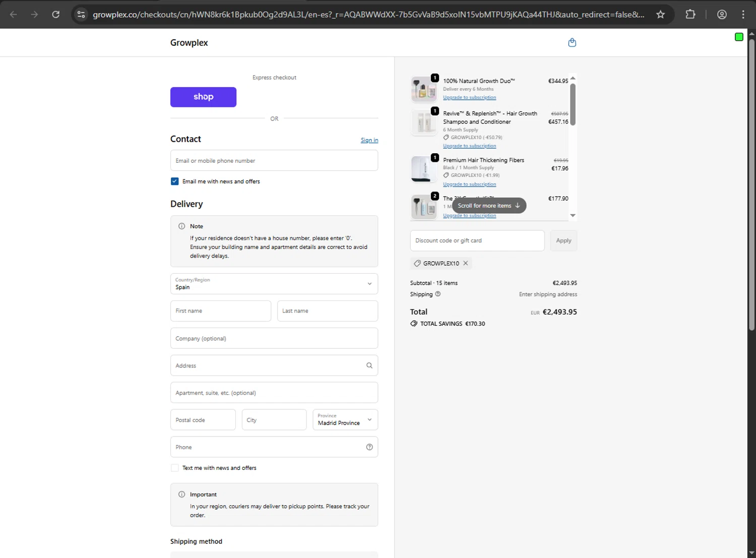The width and height of the screenshot is (756, 558).
Task: Open the browser extensions puzzle icon
Action: [x=690, y=15]
